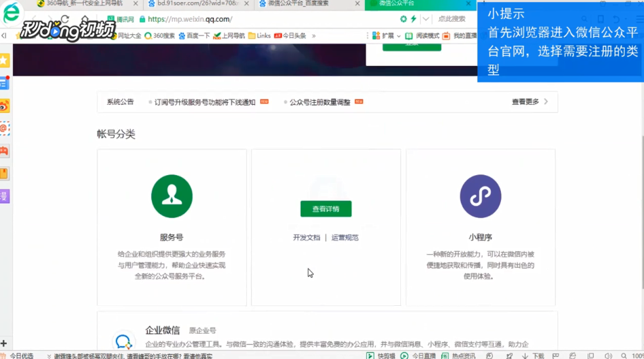
Task: Click the purple 小程序 mini program icon
Action: pyautogui.click(x=480, y=196)
